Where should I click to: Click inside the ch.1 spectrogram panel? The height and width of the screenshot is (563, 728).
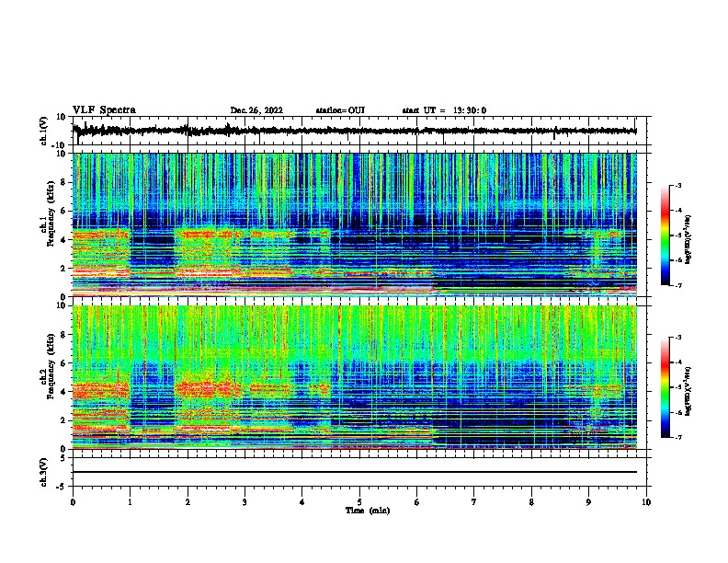(x=355, y=224)
